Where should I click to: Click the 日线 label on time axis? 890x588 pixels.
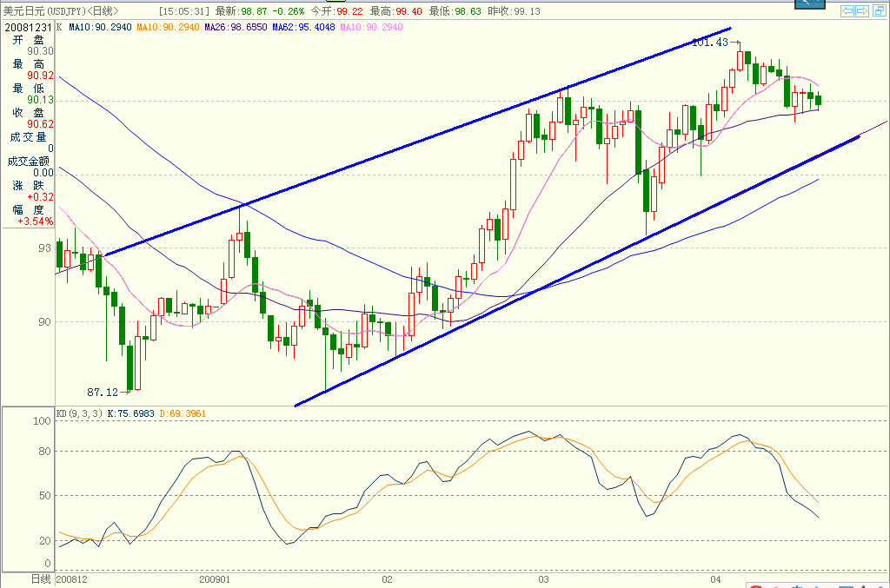click(41, 579)
